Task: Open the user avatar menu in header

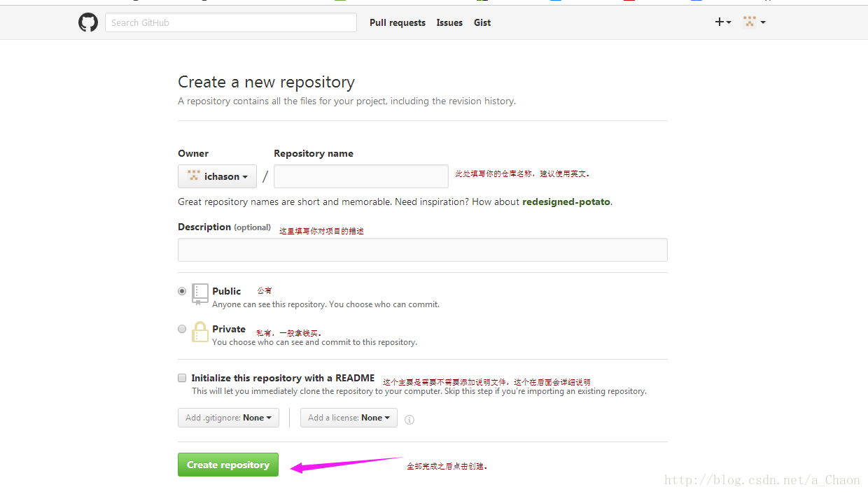Action: [x=754, y=22]
